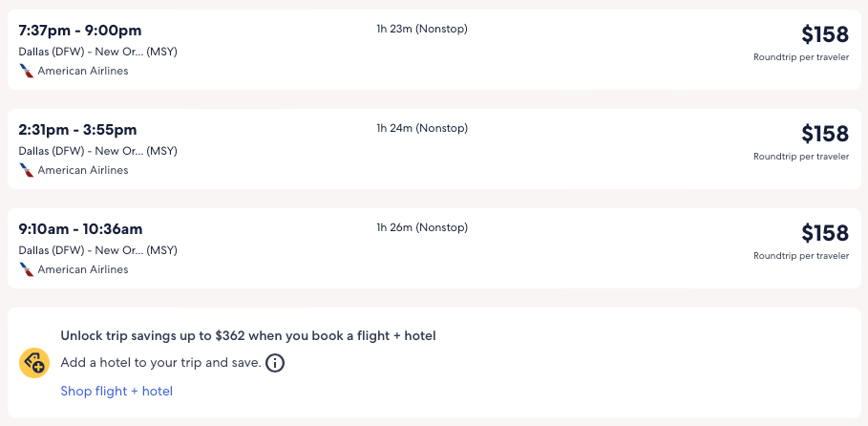This screenshot has width=868, height=426.
Task: Click the $158 price on 9:10am flight
Action: [x=824, y=233]
